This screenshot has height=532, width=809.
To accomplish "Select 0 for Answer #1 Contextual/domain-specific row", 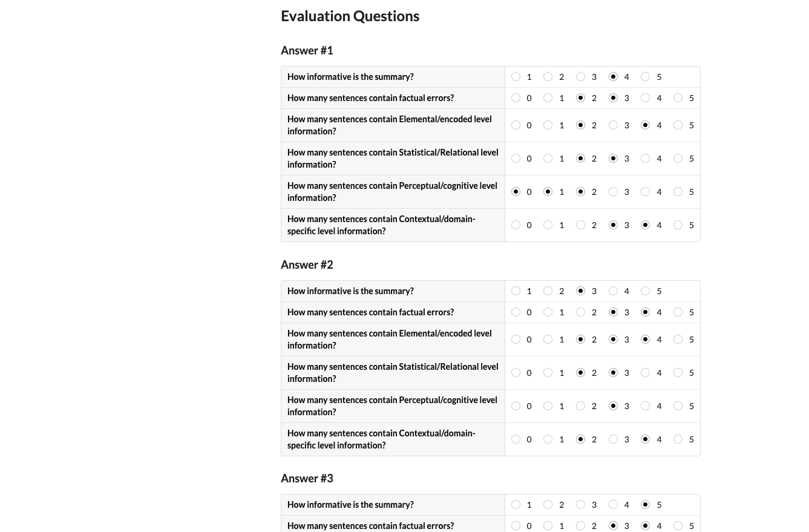I will [x=516, y=225].
